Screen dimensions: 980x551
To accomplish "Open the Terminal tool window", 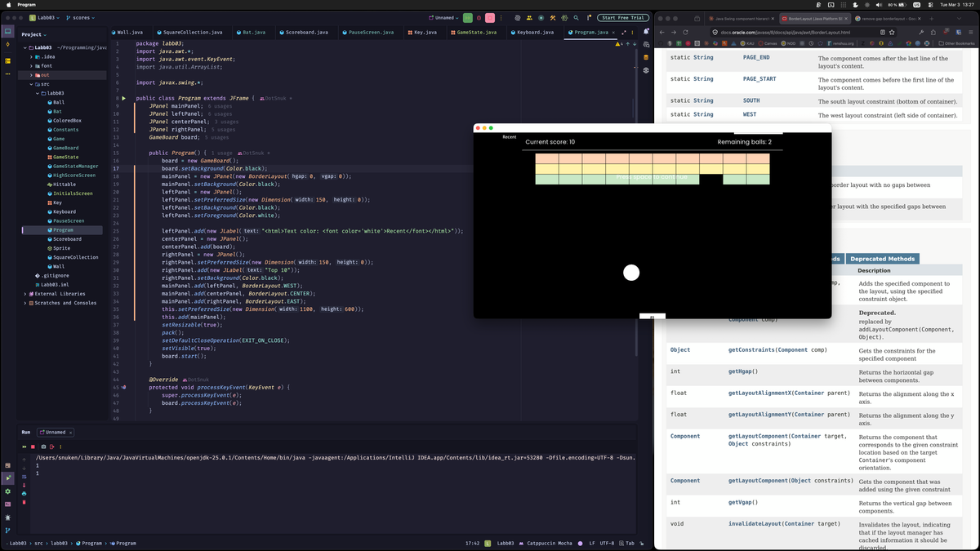I will (x=8, y=504).
